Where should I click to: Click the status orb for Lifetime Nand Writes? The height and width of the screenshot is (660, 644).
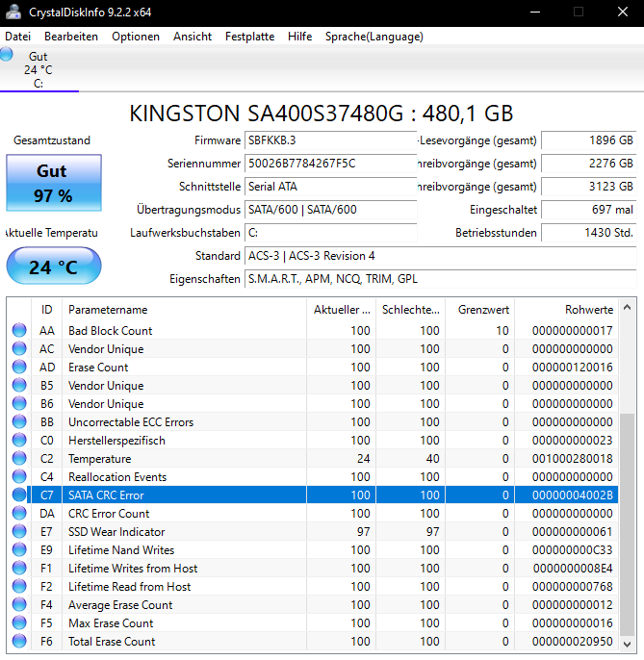click(19, 550)
